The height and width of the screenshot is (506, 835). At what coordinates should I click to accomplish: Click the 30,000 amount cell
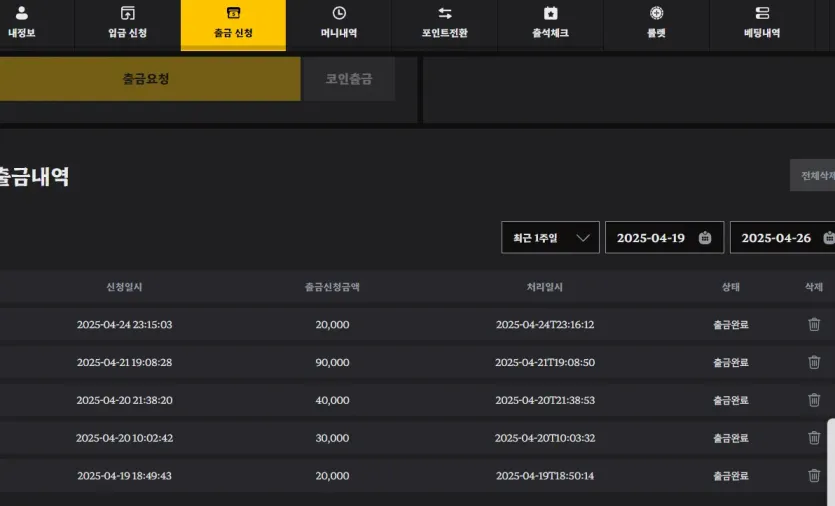pyautogui.click(x=332, y=438)
